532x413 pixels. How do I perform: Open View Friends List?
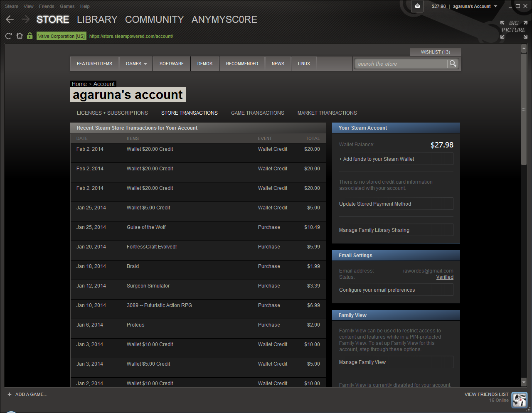(x=486, y=394)
